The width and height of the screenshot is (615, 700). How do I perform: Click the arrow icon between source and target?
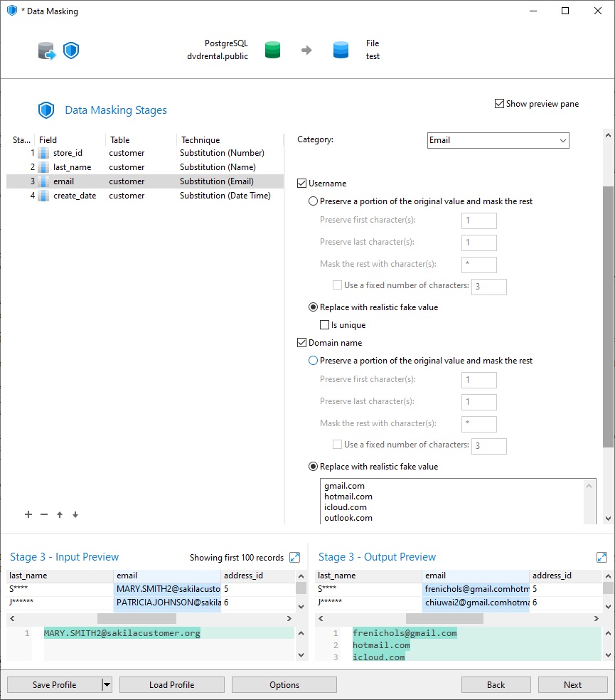306,50
